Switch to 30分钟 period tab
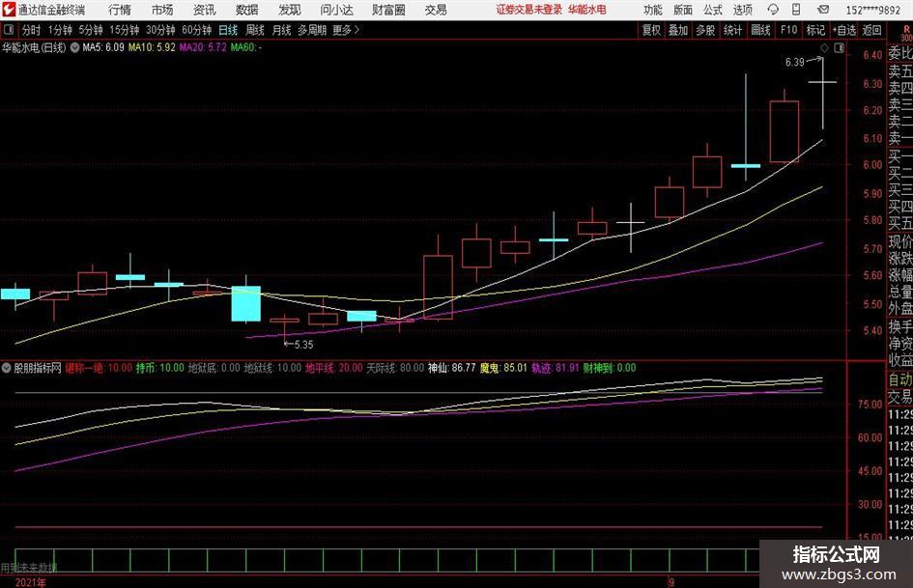The width and height of the screenshot is (913, 588). (160, 30)
